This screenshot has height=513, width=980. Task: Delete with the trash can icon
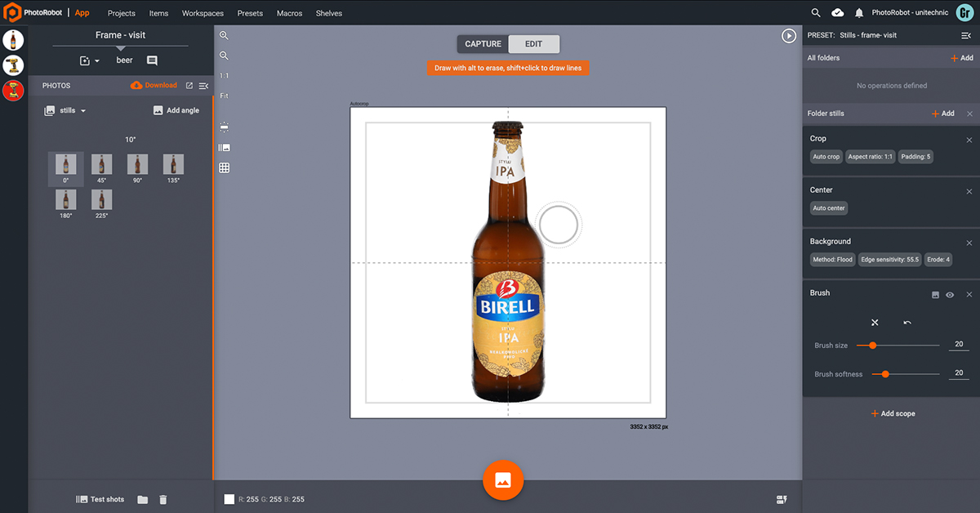[x=163, y=499]
